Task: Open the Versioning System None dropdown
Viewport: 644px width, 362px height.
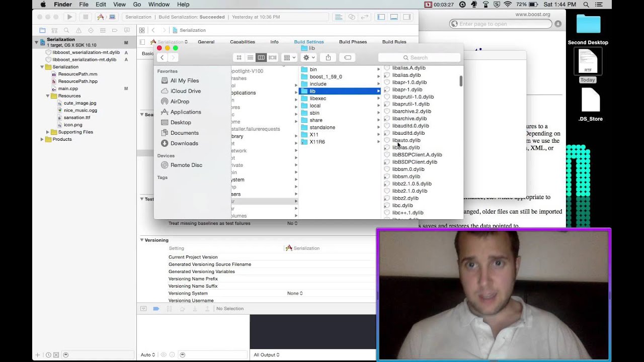Action: click(295, 293)
